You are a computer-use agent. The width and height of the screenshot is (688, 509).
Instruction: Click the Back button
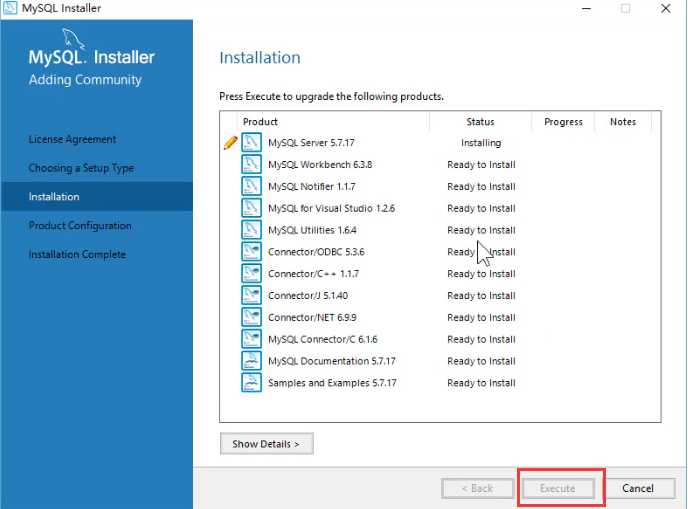point(477,488)
